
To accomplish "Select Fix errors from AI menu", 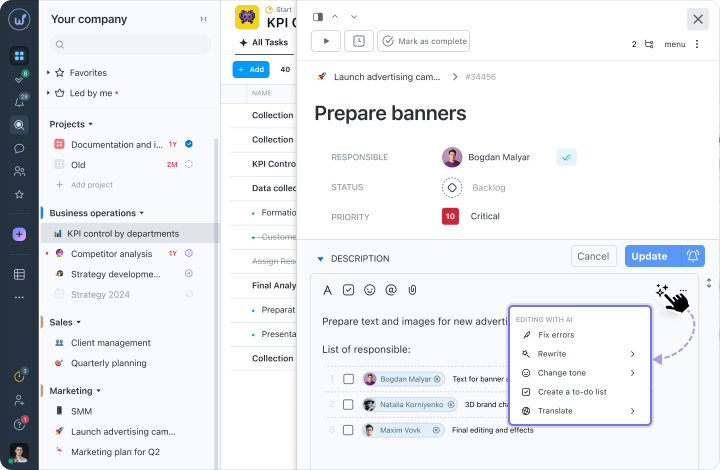I will pyautogui.click(x=557, y=335).
